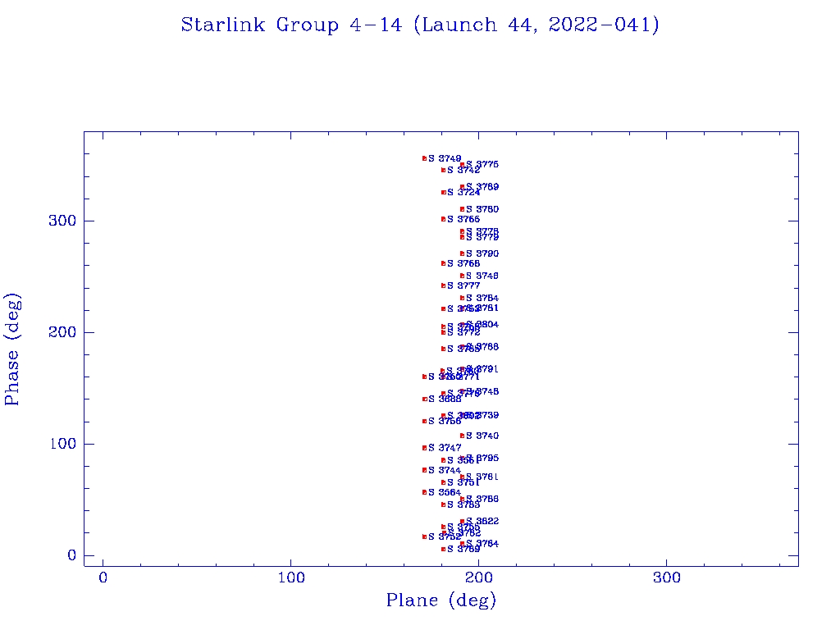This screenshot has width=840, height=630.
Task: Click the 'S 3783' satellite label
Action: (463, 504)
